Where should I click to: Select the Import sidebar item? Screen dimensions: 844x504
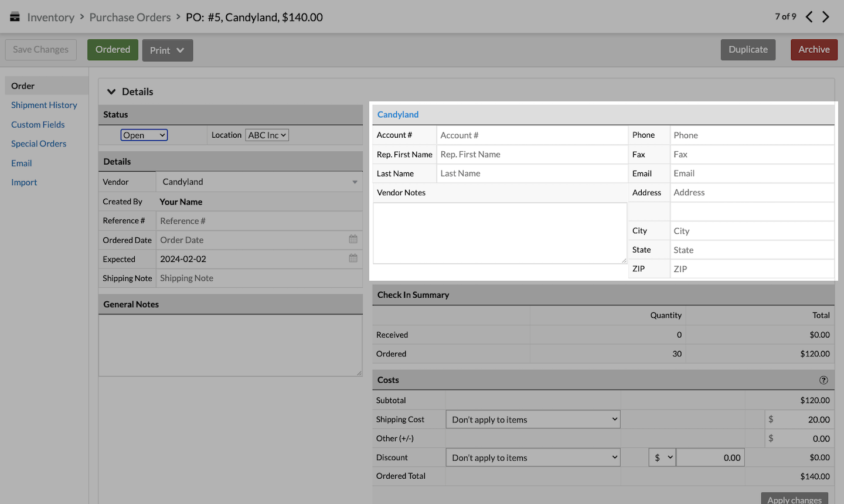23,182
